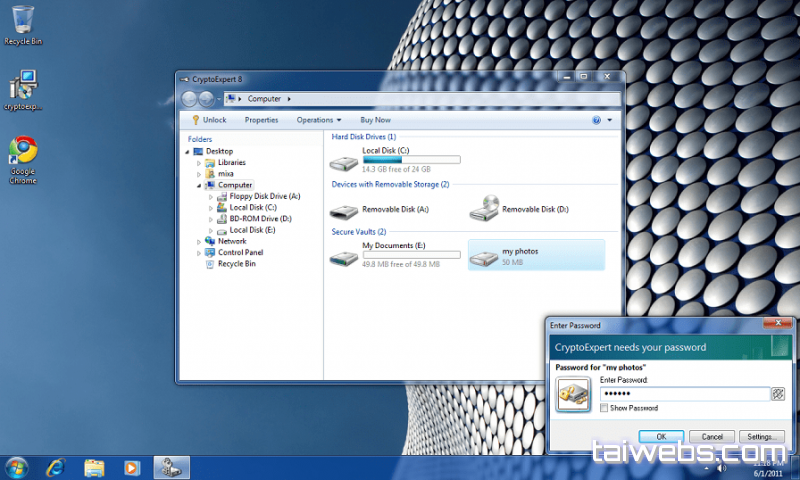Expand the Network tree node

(199, 241)
